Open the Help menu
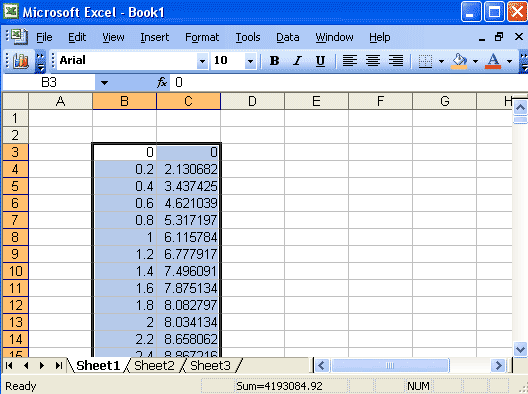The image size is (528, 394). (x=380, y=37)
